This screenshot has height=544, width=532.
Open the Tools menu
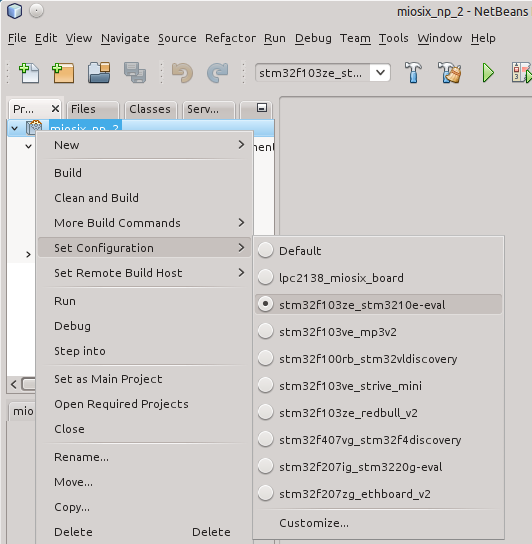pyautogui.click(x=394, y=38)
